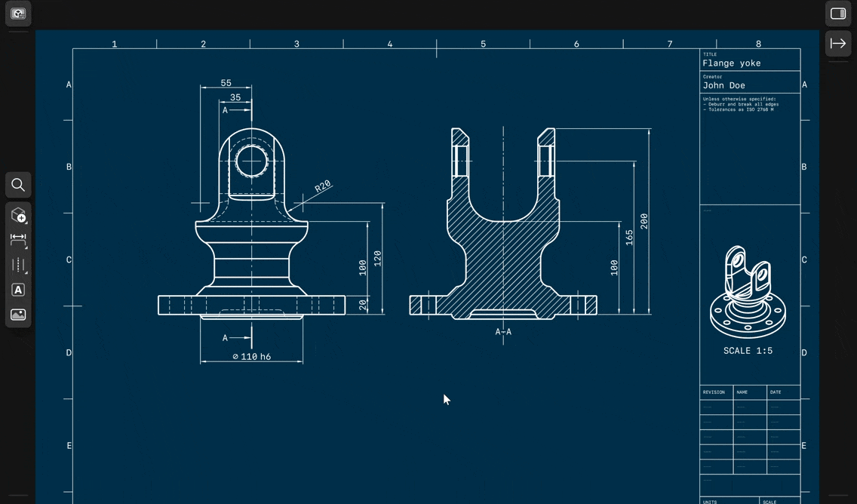The width and height of the screenshot is (857, 504).
Task: Open the drawing menu icon at top-left
Action: 18,14
